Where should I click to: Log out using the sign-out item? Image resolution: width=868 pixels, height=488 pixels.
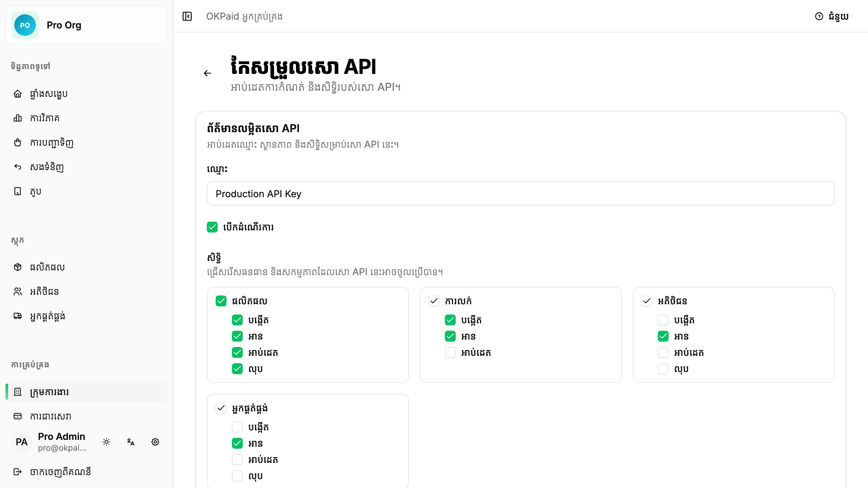click(87, 472)
